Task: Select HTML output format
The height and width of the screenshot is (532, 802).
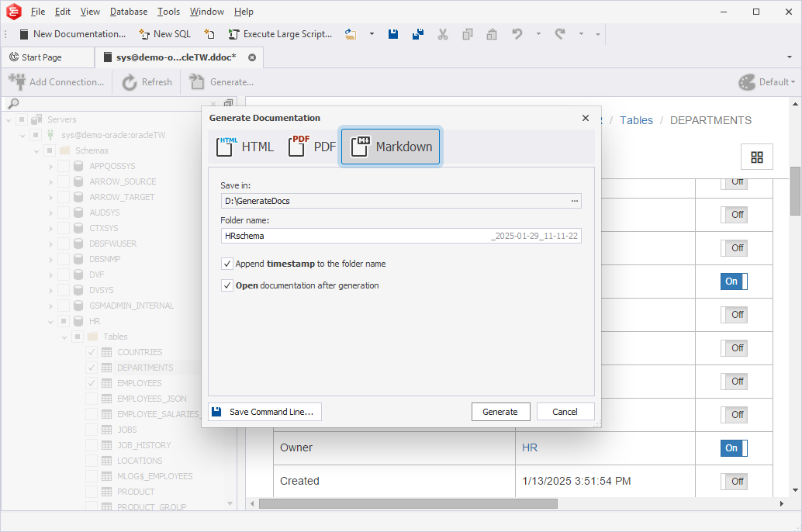Action: (245, 147)
